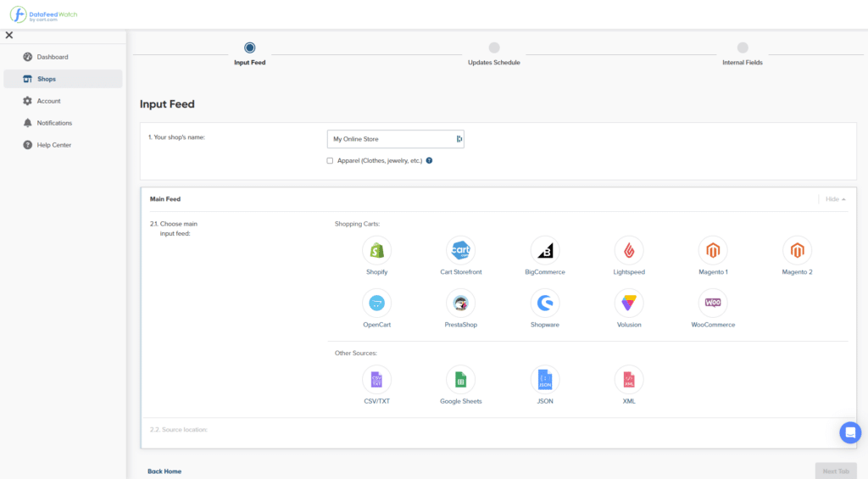Open Notifications in the sidebar
The image size is (868, 479).
point(63,123)
